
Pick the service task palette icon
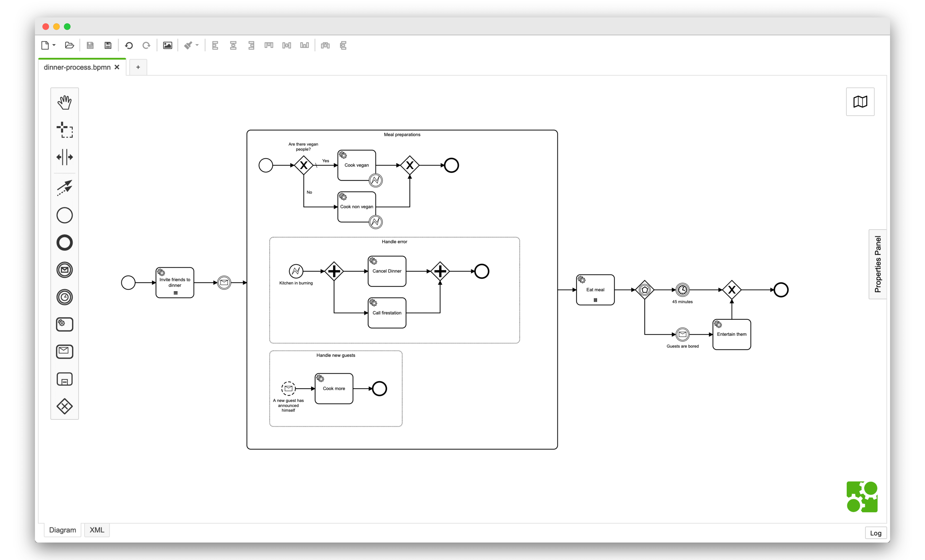(65, 324)
